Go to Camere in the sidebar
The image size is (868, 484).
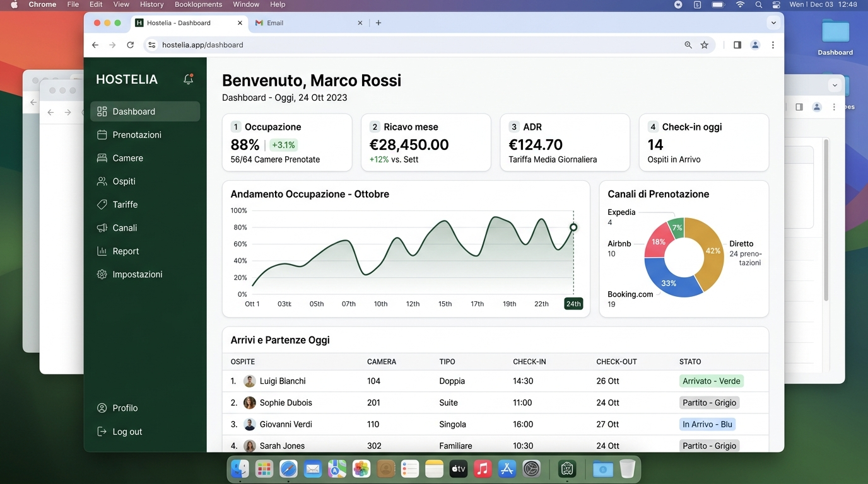click(x=145, y=158)
